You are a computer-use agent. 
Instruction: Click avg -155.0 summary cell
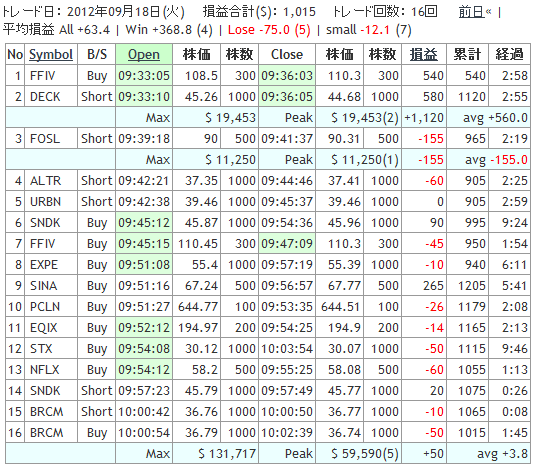click(489, 160)
